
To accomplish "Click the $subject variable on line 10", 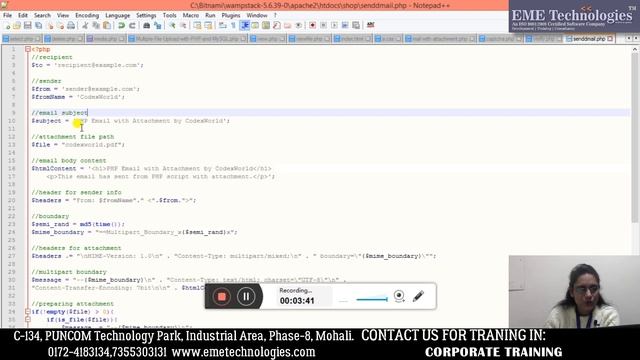I will click(x=46, y=121).
